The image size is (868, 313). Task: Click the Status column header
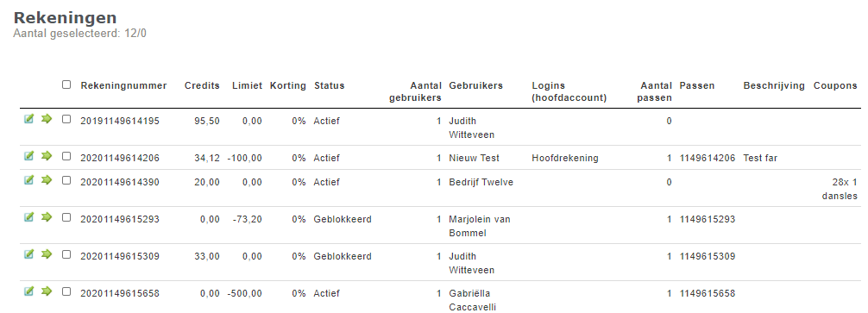point(330,85)
